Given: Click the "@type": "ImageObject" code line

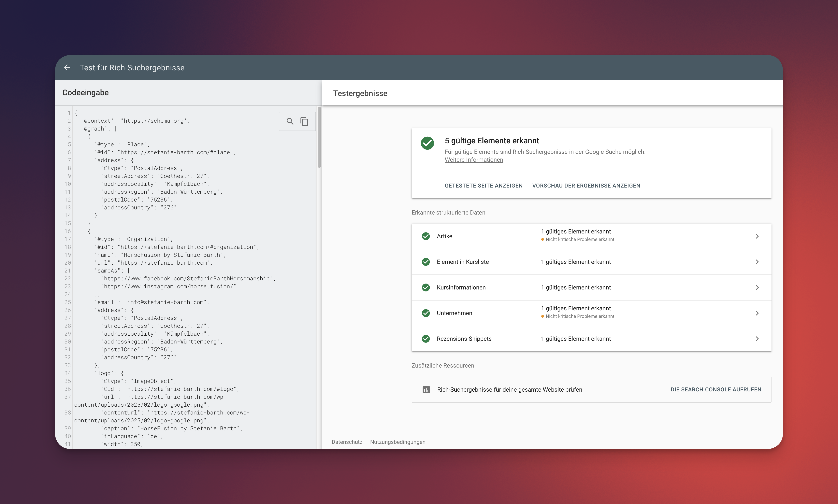Looking at the screenshot, I should 139,381.
